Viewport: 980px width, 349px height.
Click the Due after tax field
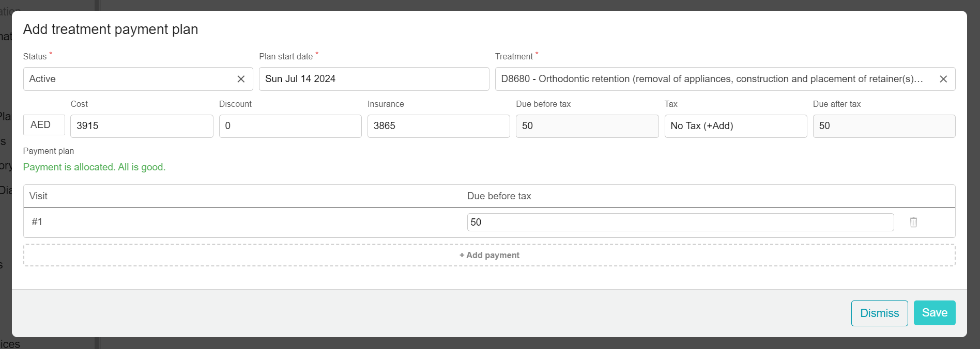(x=883, y=126)
